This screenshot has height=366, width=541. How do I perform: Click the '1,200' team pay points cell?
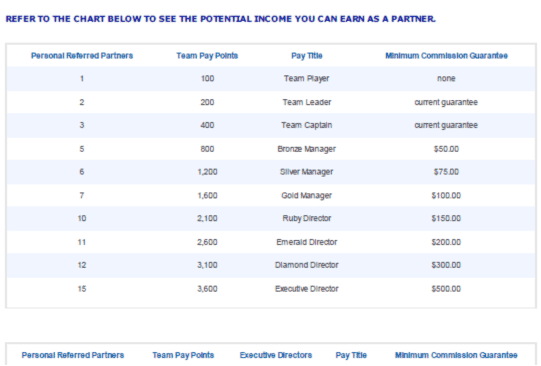point(207,172)
